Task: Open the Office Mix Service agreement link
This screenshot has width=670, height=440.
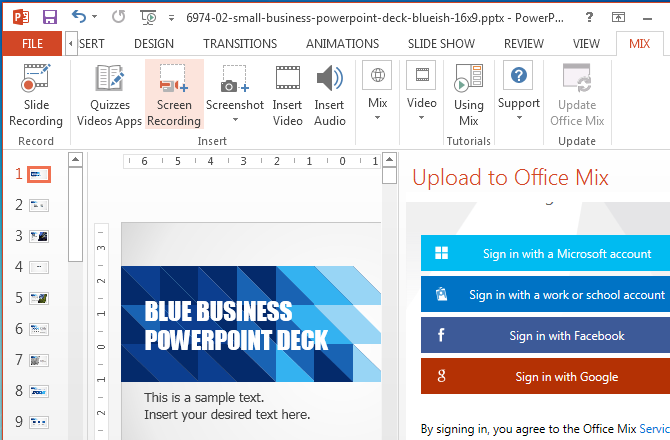Action: pos(654,428)
